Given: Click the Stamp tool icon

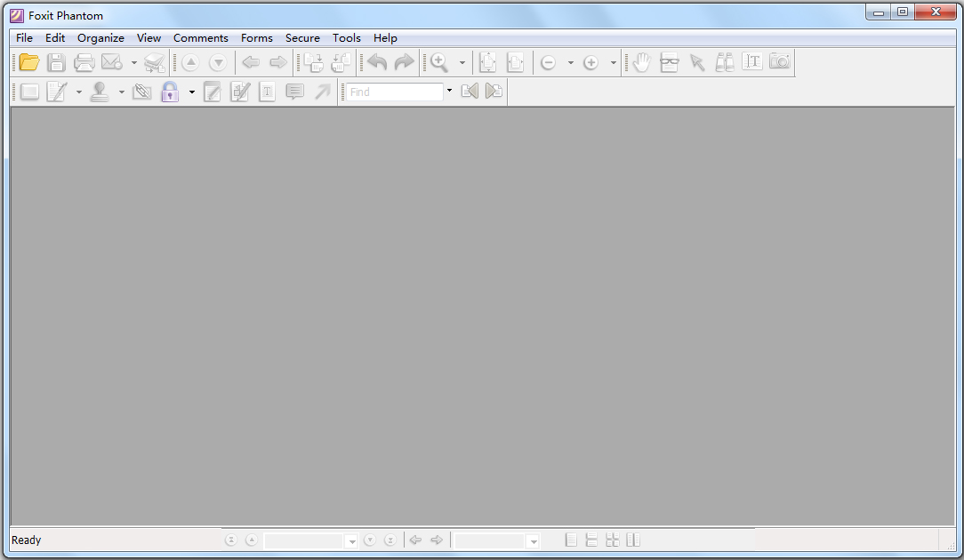Looking at the screenshot, I should pos(100,92).
